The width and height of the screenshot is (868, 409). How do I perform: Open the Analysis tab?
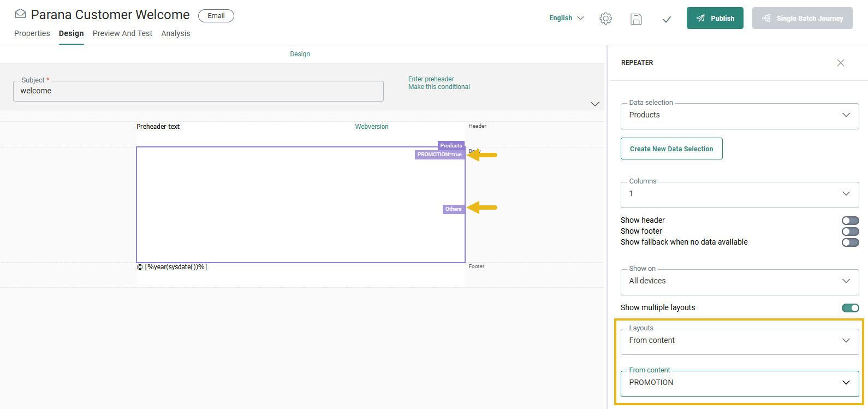click(176, 33)
